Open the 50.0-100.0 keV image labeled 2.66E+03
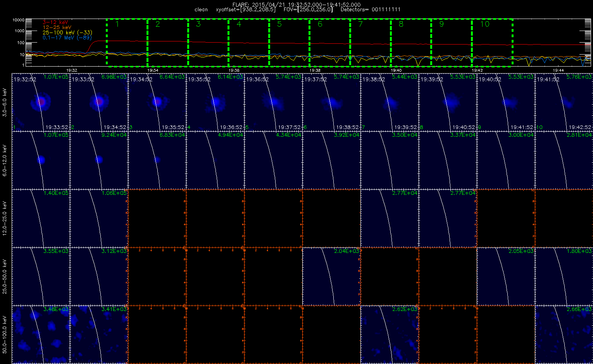The height and width of the screenshot is (364, 593). [564, 334]
